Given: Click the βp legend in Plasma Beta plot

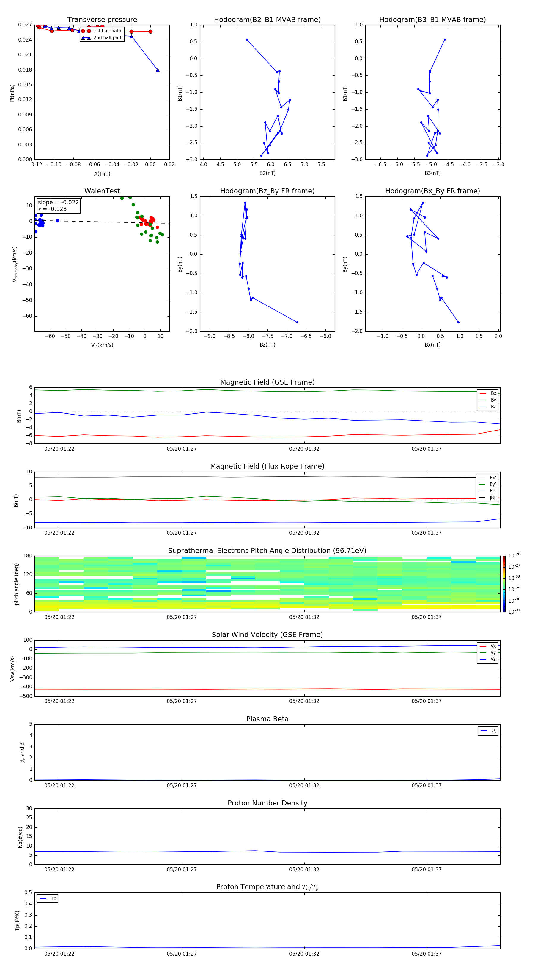Looking at the screenshot, I should [488, 731].
